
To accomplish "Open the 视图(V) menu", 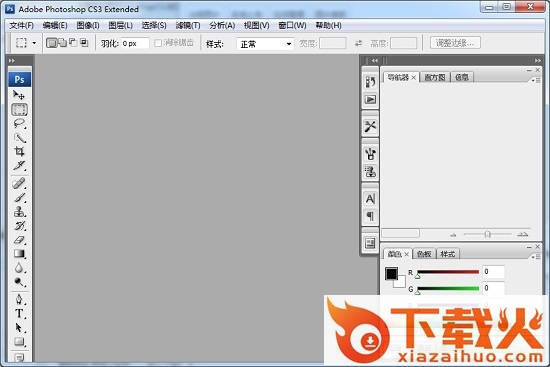I will pos(256,25).
